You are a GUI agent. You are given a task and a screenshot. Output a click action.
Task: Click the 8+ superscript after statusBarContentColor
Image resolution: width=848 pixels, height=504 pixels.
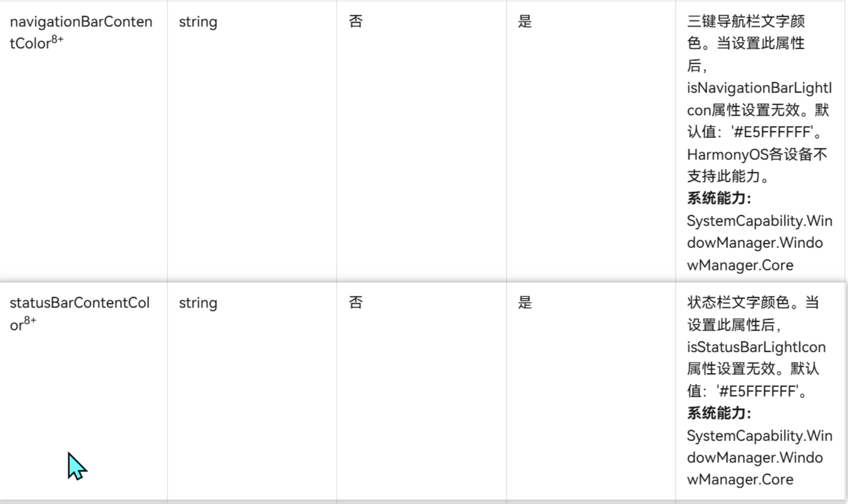30,321
